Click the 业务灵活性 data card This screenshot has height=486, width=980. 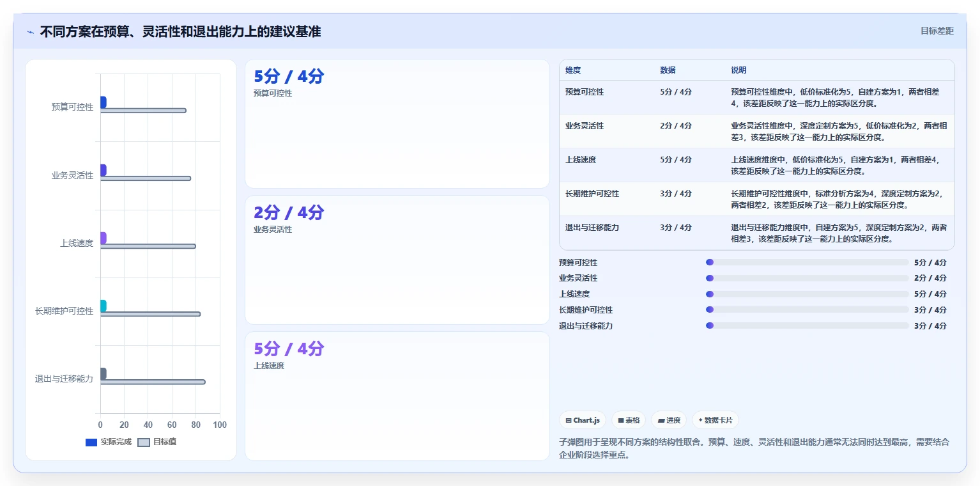(397, 260)
